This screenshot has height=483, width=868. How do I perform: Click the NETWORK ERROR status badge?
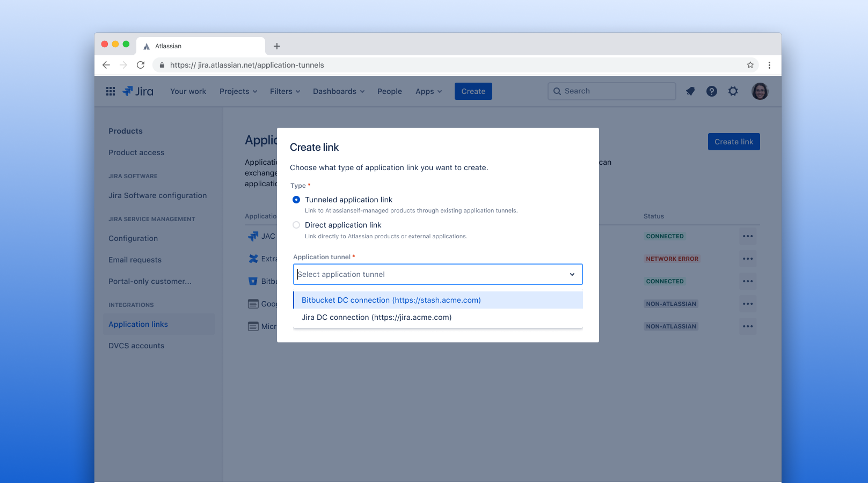coord(672,259)
